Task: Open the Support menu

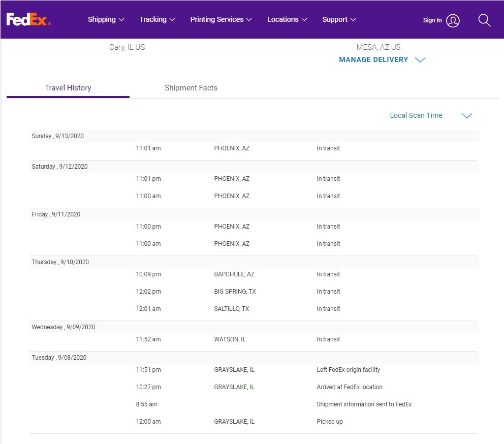Action: (x=339, y=19)
